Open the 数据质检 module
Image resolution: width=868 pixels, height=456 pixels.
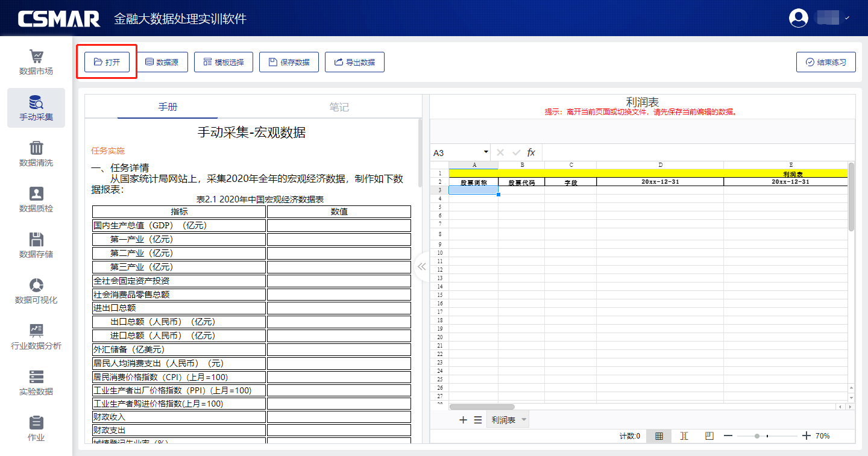pos(36,200)
